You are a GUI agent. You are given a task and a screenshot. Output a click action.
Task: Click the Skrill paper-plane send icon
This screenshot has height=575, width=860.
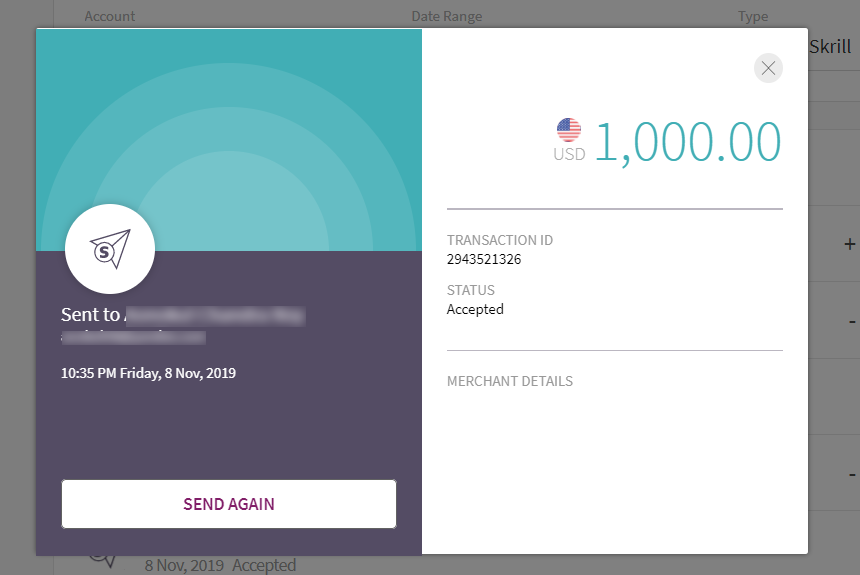tap(110, 249)
